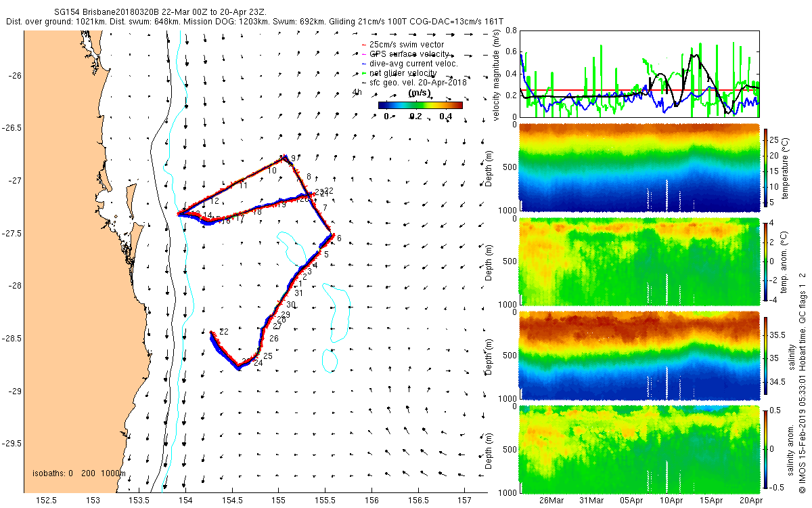Click the '156.5' longitude tick label
This screenshot has width=812, height=508.
(x=418, y=500)
